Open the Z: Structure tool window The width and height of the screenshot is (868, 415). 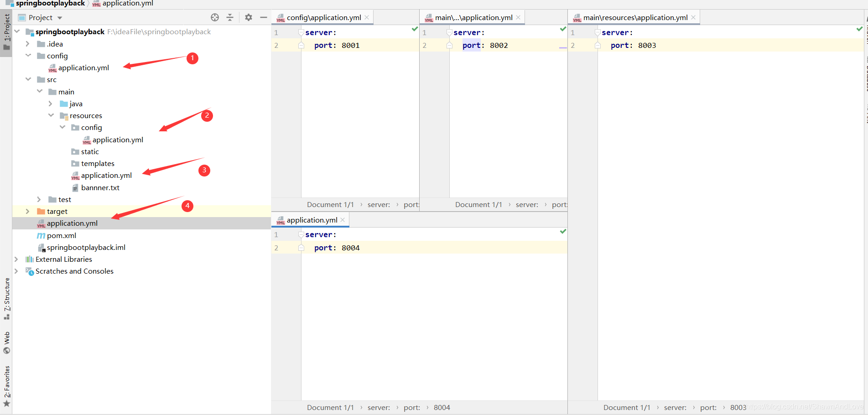(x=6, y=299)
